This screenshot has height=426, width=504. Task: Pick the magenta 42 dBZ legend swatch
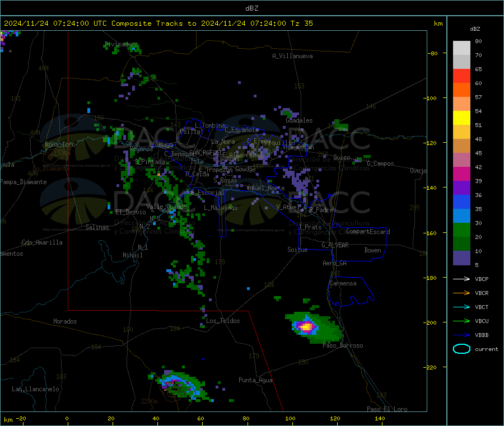click(x=461, y=174)
